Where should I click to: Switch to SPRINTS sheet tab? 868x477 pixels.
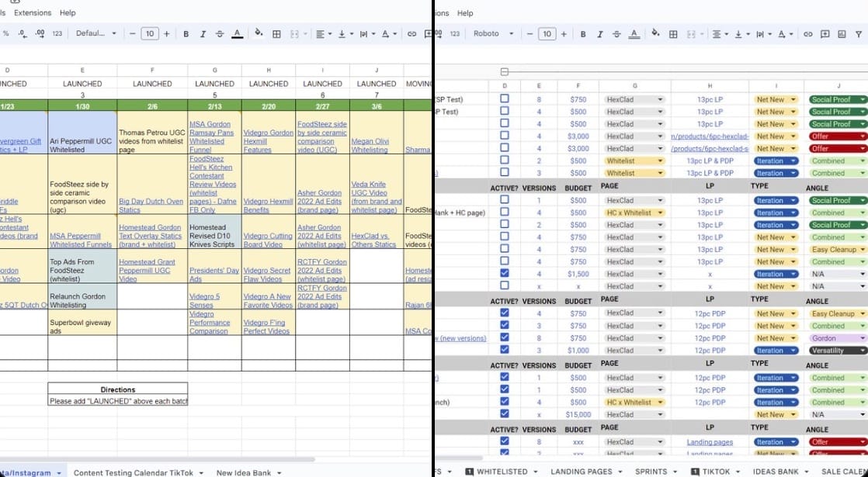(x=651, y=472)
